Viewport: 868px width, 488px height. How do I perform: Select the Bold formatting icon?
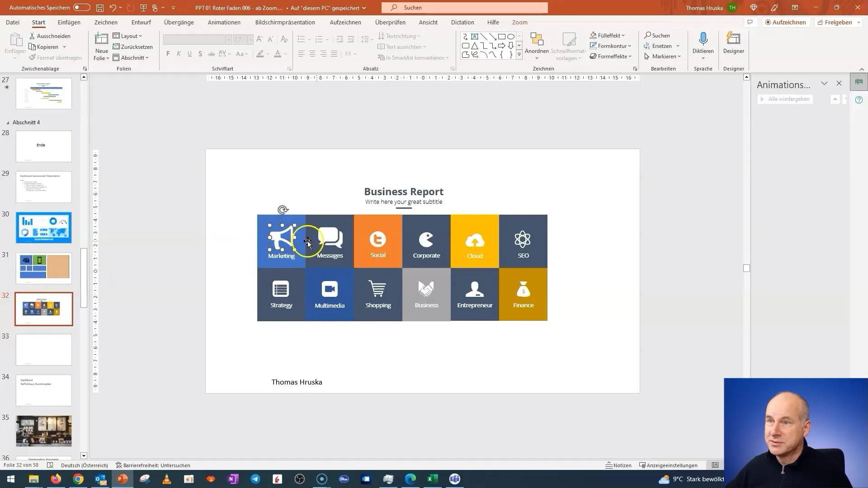click(168, 54)
